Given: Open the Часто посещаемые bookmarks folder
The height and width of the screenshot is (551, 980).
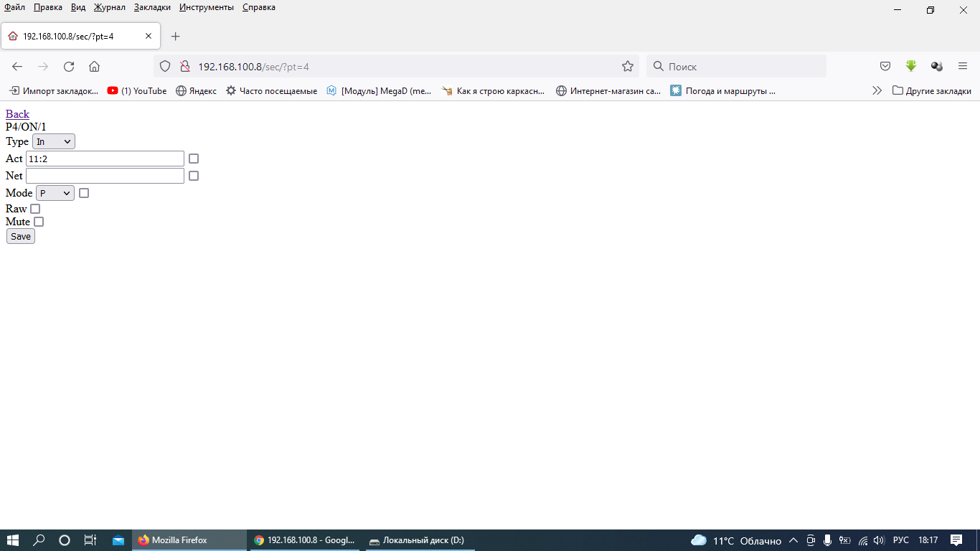Looking at the screenshot, I should [x=271, y=91].
